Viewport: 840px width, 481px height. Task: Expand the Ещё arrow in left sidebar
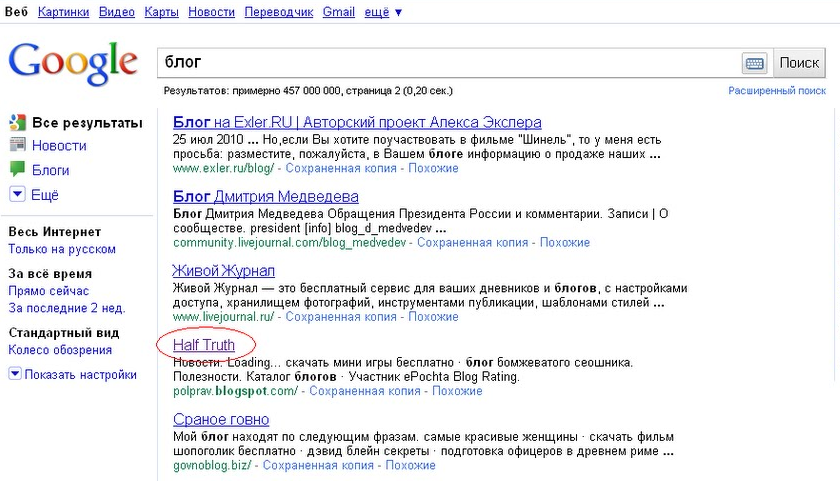[x=17, y=194]
